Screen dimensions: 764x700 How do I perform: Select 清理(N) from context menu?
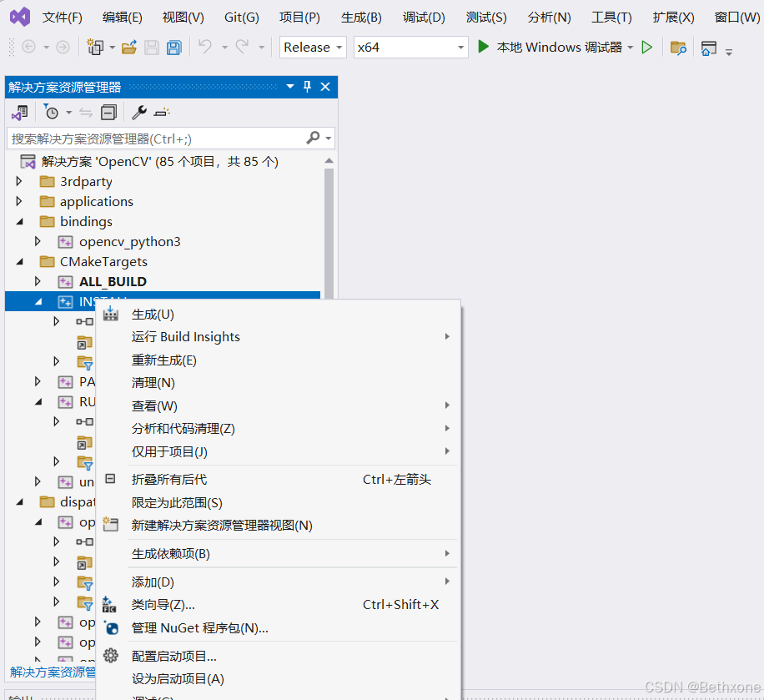(278, 383)
